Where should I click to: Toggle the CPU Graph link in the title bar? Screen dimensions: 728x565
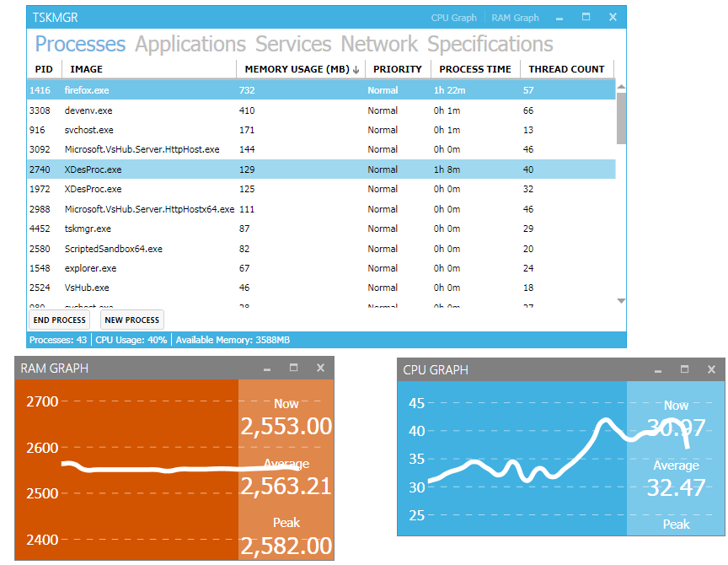453,18
